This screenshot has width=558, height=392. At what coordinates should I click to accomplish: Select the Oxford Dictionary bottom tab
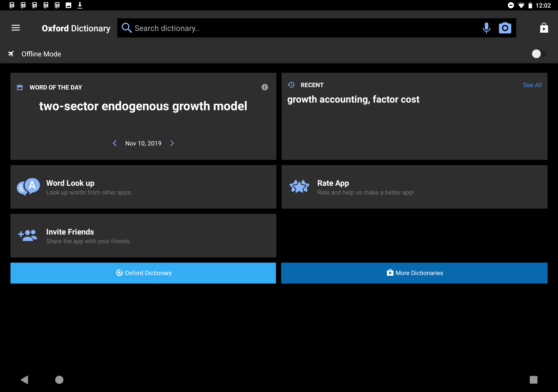(x=143, y=273)
